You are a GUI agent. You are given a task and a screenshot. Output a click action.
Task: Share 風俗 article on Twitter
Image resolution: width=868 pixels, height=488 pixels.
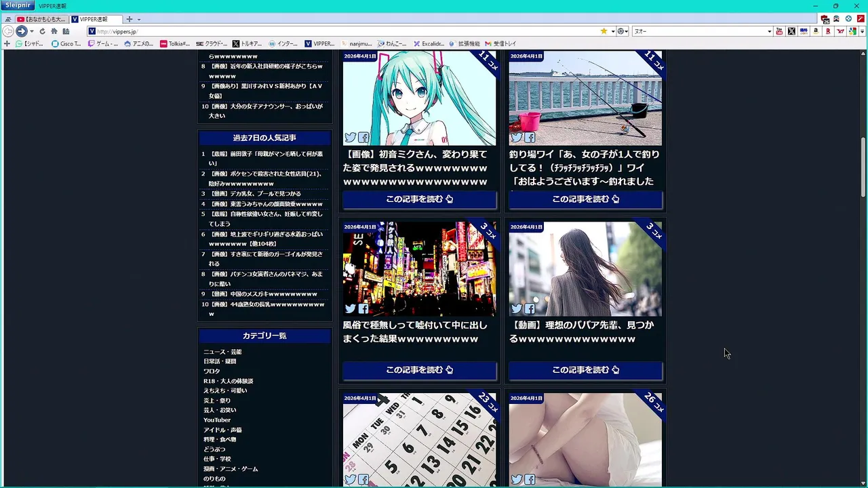click(350, 309)
